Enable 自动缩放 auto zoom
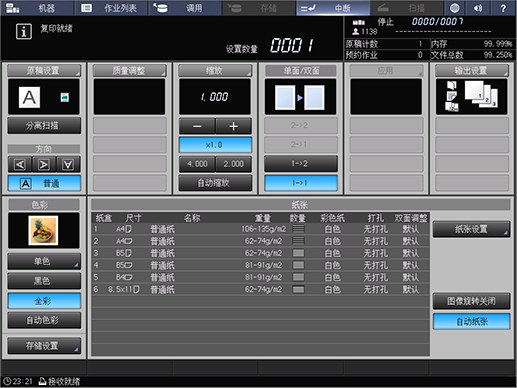 click(215, 183)
